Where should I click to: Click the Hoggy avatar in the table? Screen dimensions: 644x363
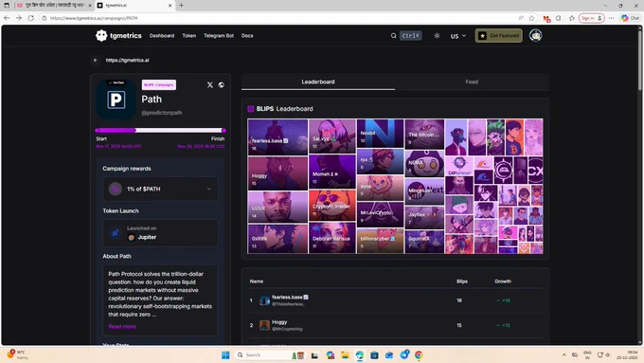264,325
